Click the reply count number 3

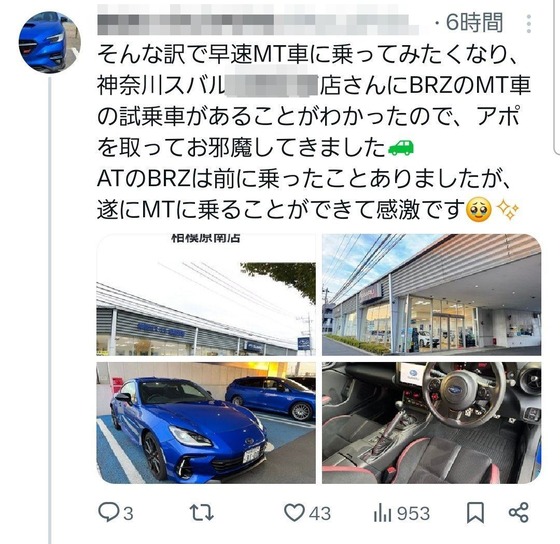click(x=128, y=514)
